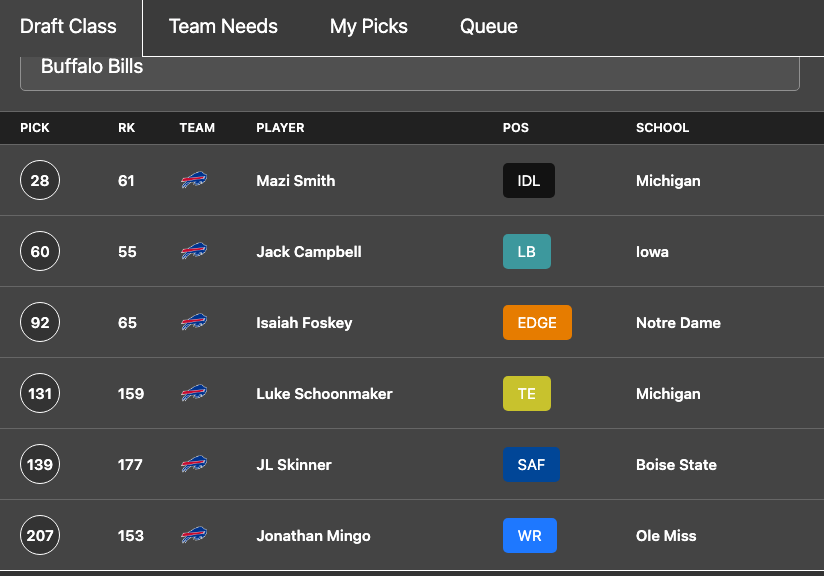
Task: Click the Bills logo in Mazi Smith row
Action: click(x=194, y=180)
